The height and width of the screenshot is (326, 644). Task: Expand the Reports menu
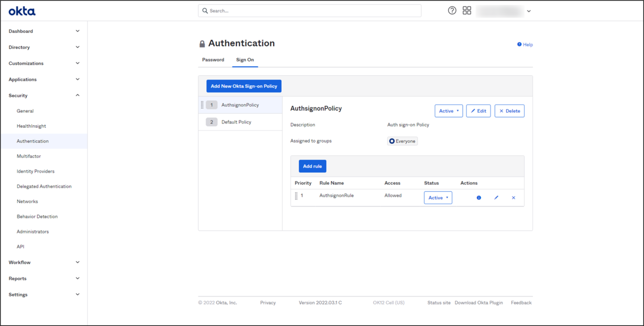(x=77, y=279)
